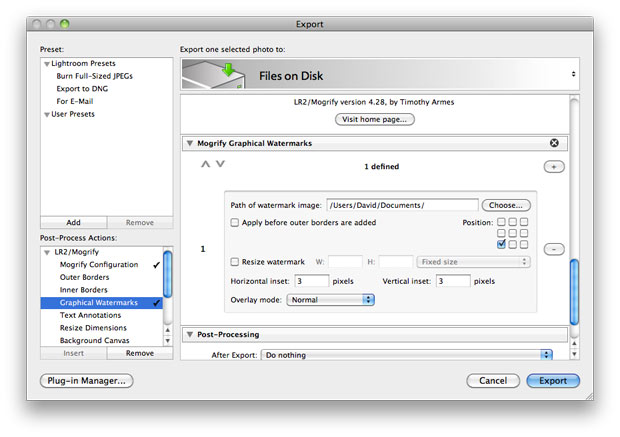This screenshot has height=437, width=620.
Task: Click the Vertical inset field
Action: (453, 281)
